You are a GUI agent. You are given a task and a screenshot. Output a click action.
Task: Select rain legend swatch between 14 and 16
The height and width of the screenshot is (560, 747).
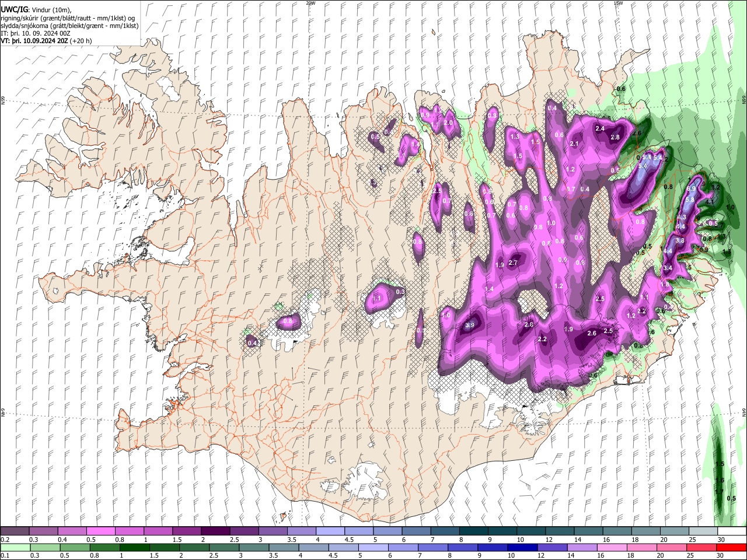[581, 547]
